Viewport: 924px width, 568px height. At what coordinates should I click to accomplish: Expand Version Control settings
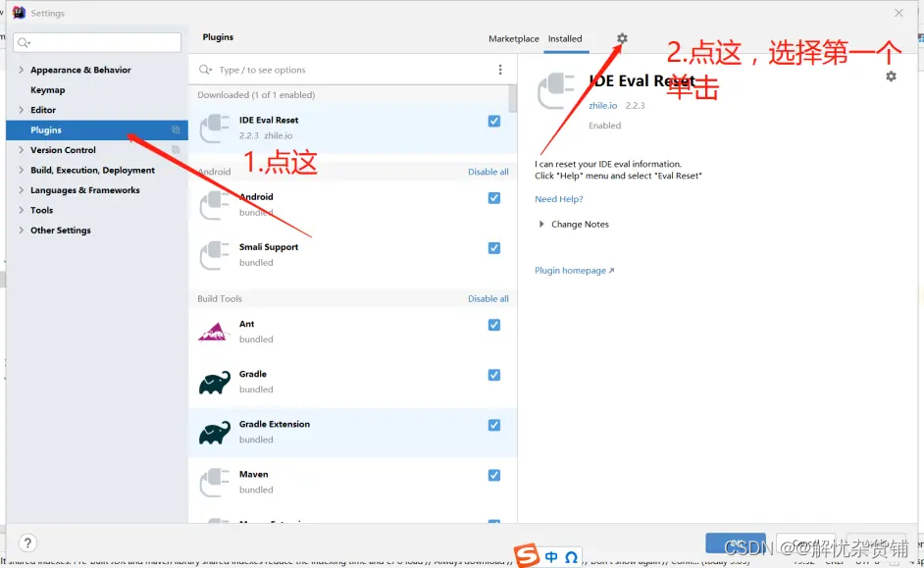point(22,150)
